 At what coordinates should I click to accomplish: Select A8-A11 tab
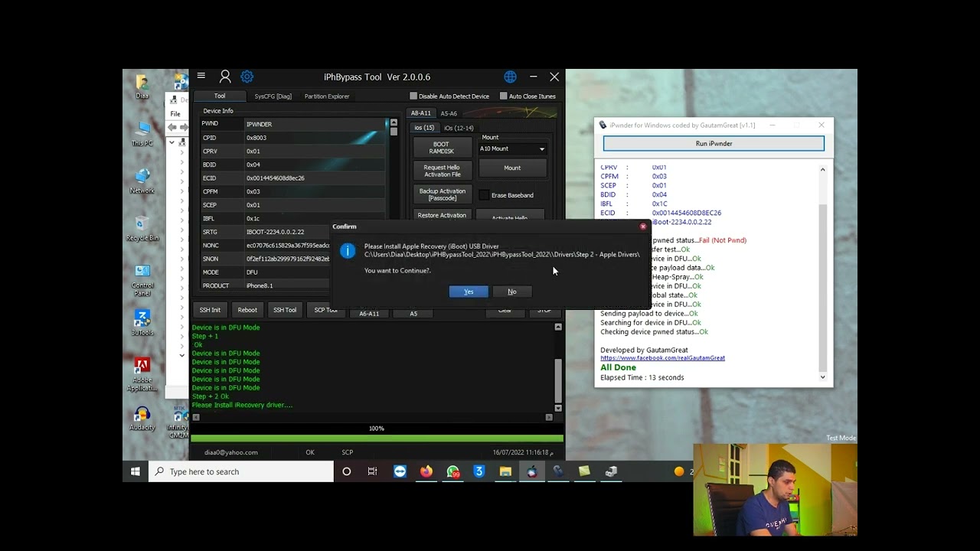pos(421,113)
